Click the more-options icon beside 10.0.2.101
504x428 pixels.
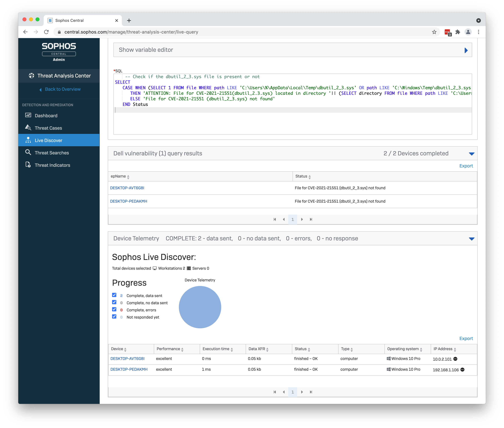click(455, 359)
